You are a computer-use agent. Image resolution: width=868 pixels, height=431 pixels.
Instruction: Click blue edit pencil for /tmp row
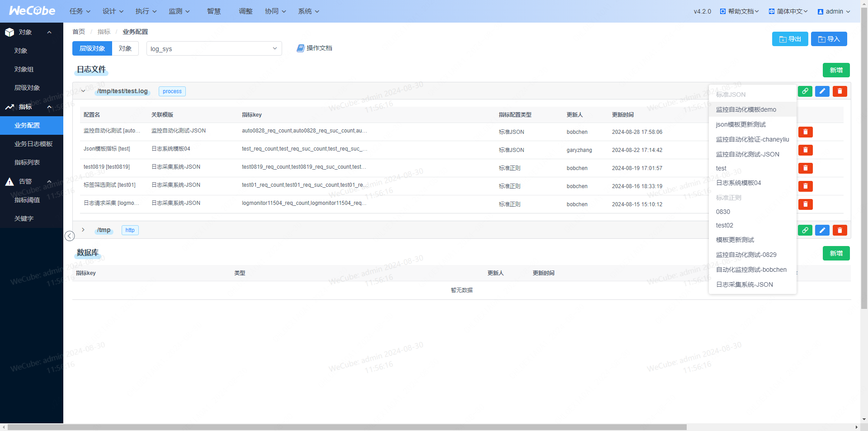point(822,230)
